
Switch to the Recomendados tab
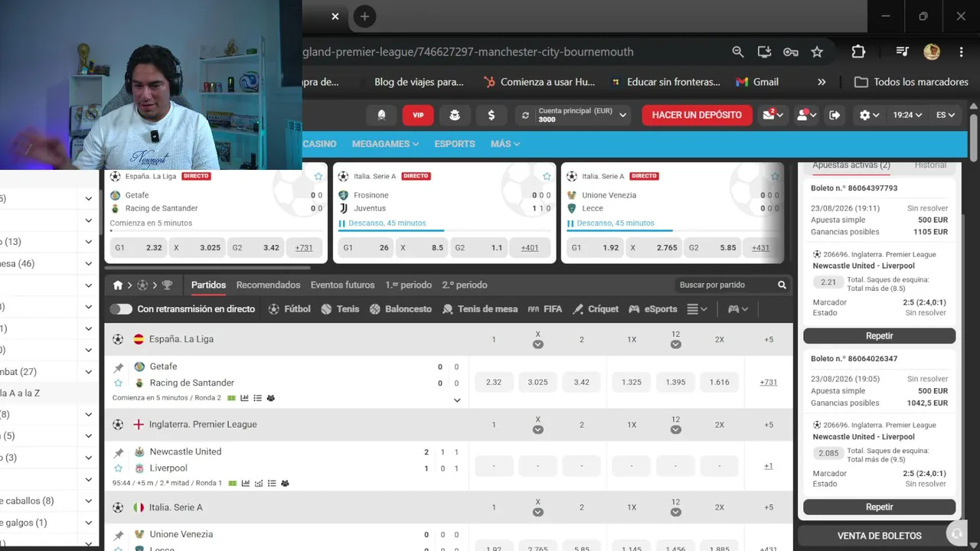click(268, 285)
